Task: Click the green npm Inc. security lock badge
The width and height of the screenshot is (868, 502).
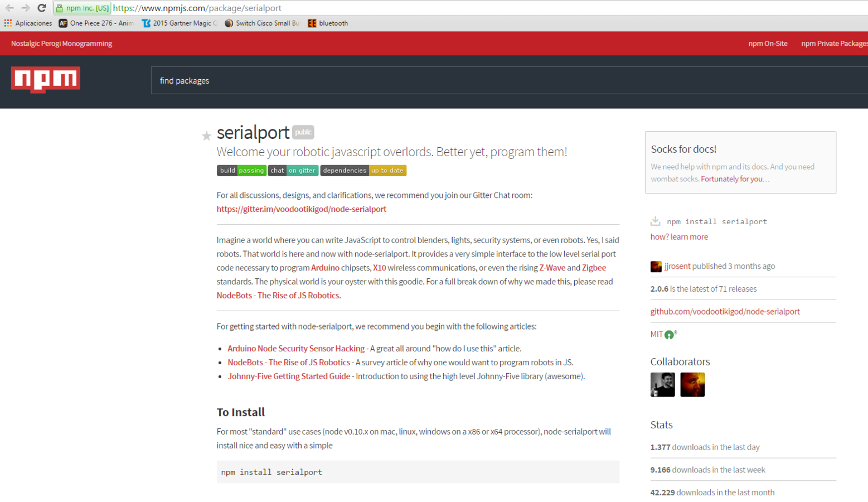Action: click(x=83, y=8)
